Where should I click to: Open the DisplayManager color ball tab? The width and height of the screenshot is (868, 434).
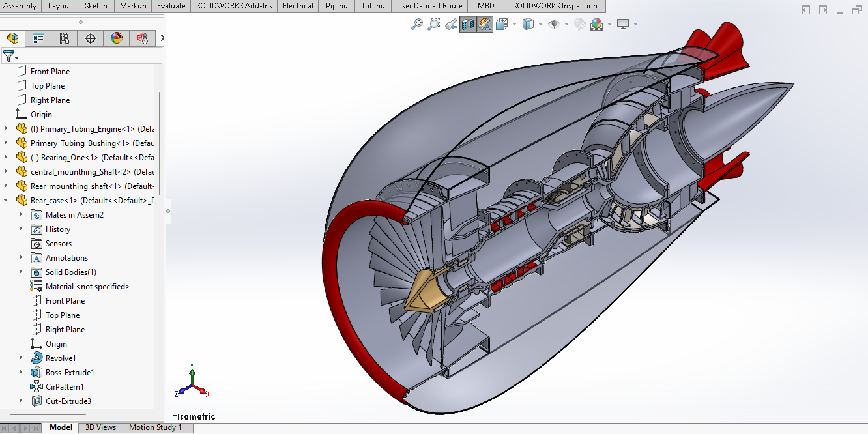tap(116, 38)
